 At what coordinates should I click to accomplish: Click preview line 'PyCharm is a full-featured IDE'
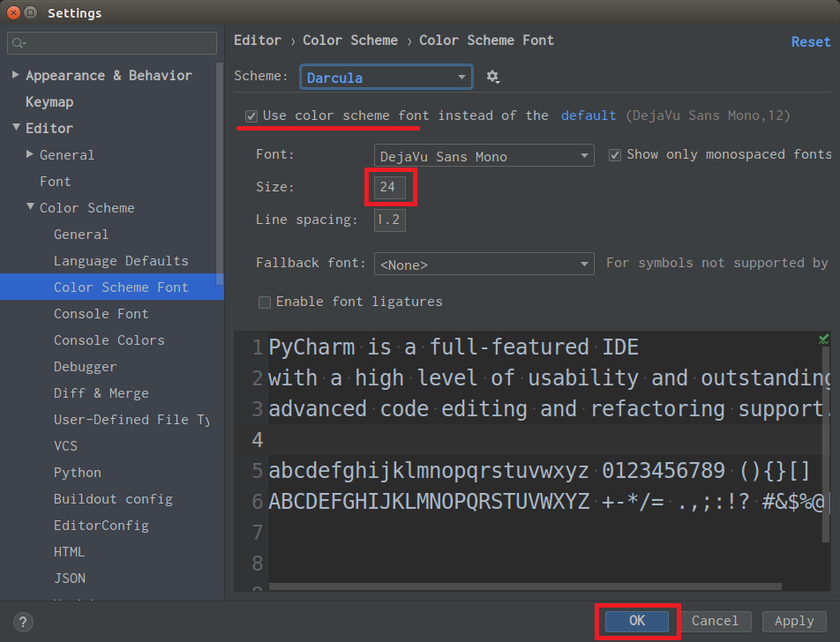click(x=454, y=347)
